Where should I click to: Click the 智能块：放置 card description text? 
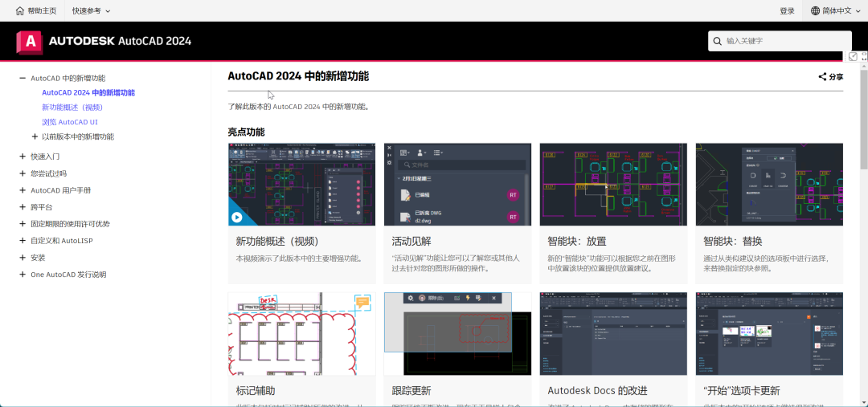point(612,263)
